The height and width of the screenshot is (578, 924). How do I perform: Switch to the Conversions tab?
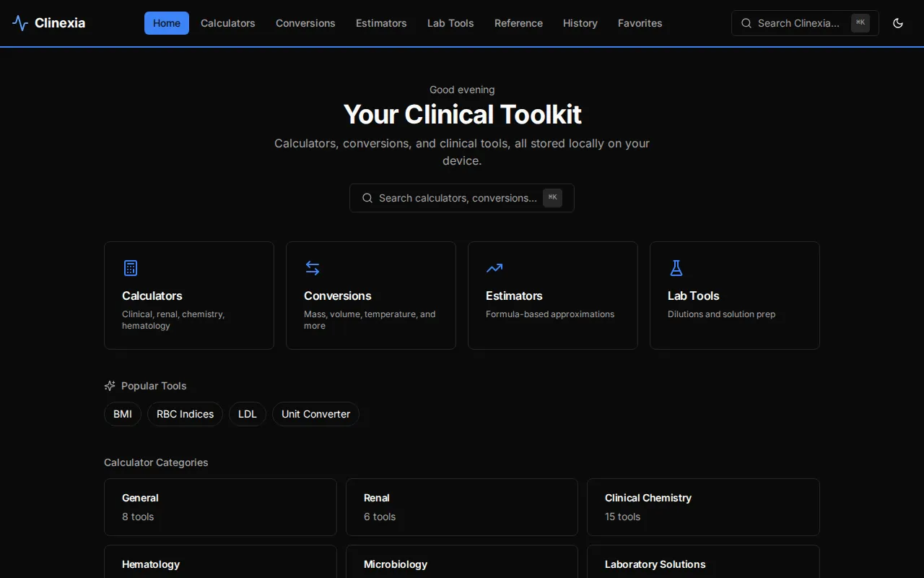pos(305,23)
